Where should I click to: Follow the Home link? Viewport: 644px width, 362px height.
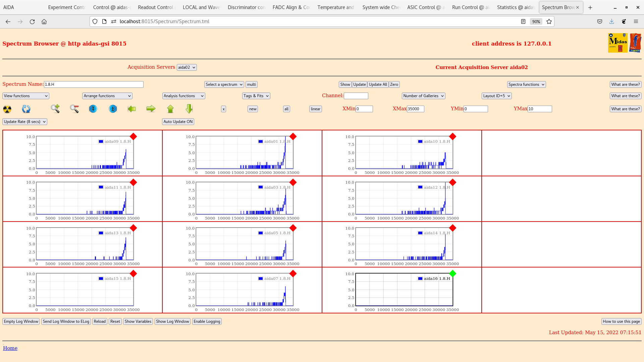click(x=10, y=348)
